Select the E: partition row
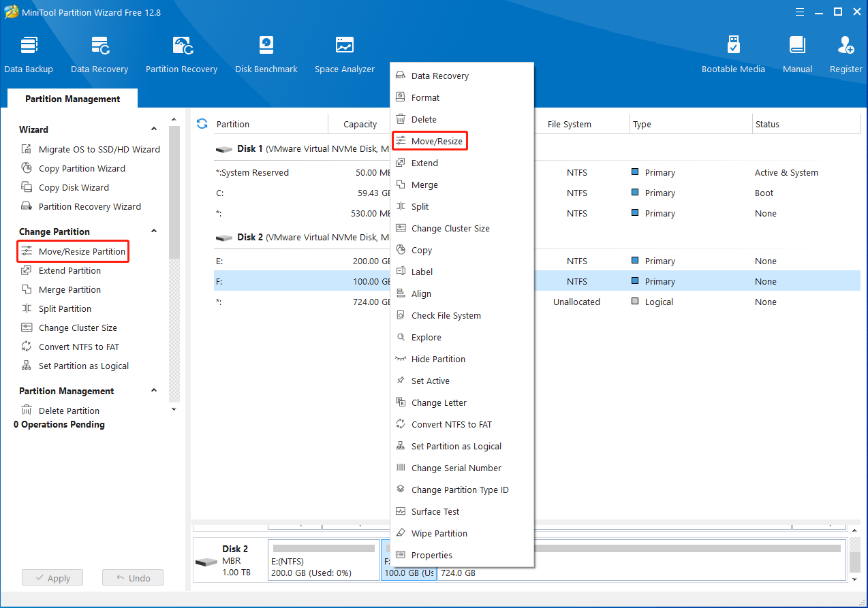This screenshot has height=608, width=868. (x=537, y=261)
